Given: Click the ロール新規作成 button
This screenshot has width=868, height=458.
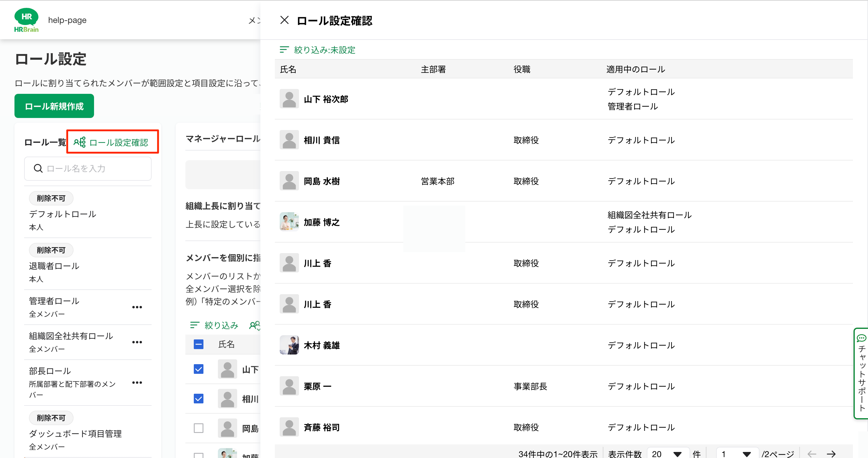Looking at the screenshot, I should [54, 106].
